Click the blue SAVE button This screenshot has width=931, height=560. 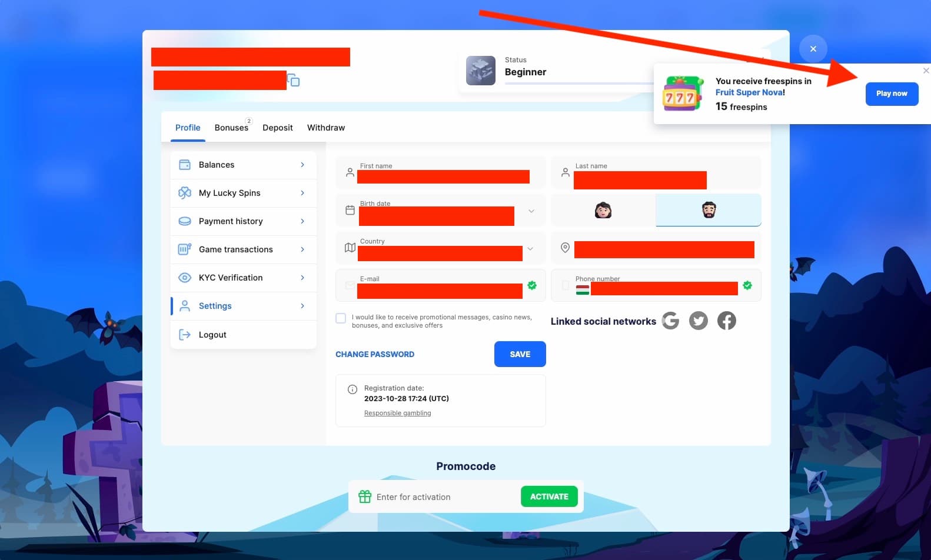[520, 354]
